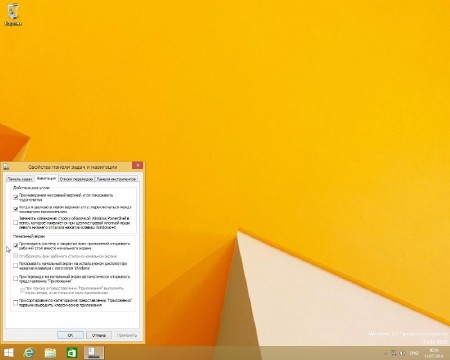Open the Windows Store taskbar icon

click(72, 353)
